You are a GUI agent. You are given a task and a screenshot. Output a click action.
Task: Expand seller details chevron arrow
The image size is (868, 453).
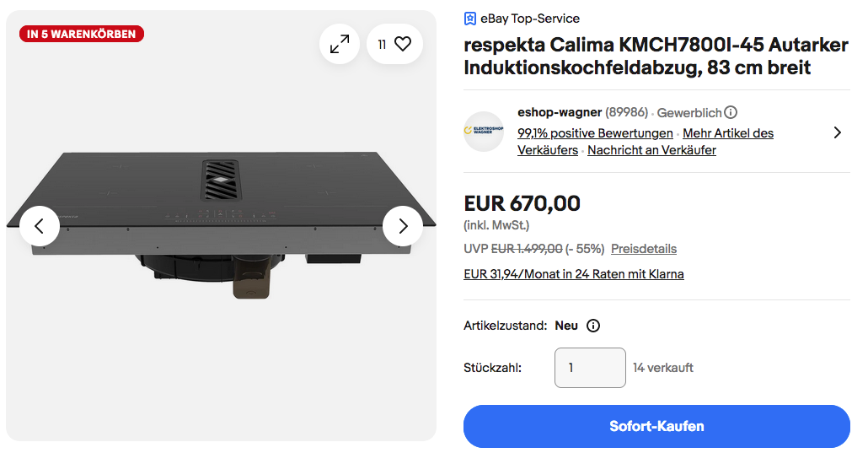(837, 132)
